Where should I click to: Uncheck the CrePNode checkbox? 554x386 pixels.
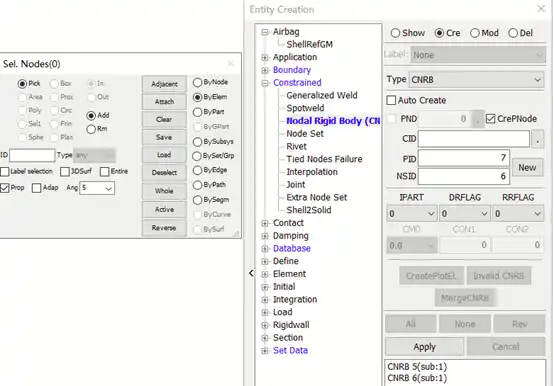tap(490, 119)
